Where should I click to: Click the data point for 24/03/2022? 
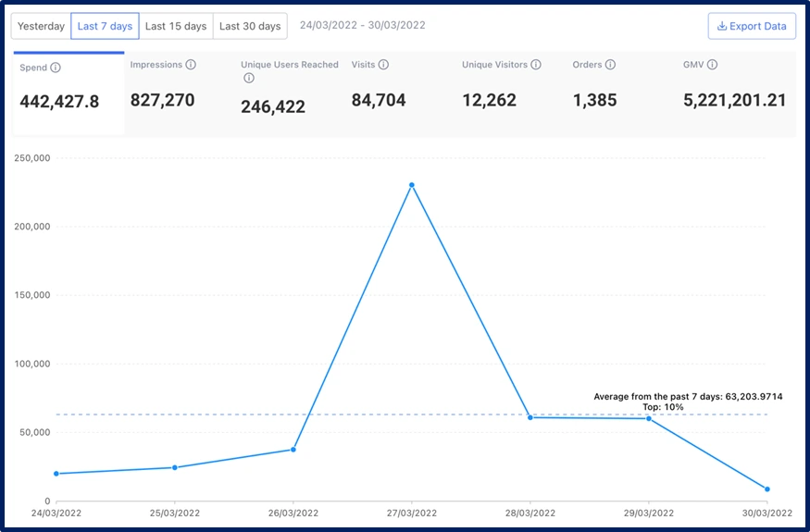[x=56, y=474]
